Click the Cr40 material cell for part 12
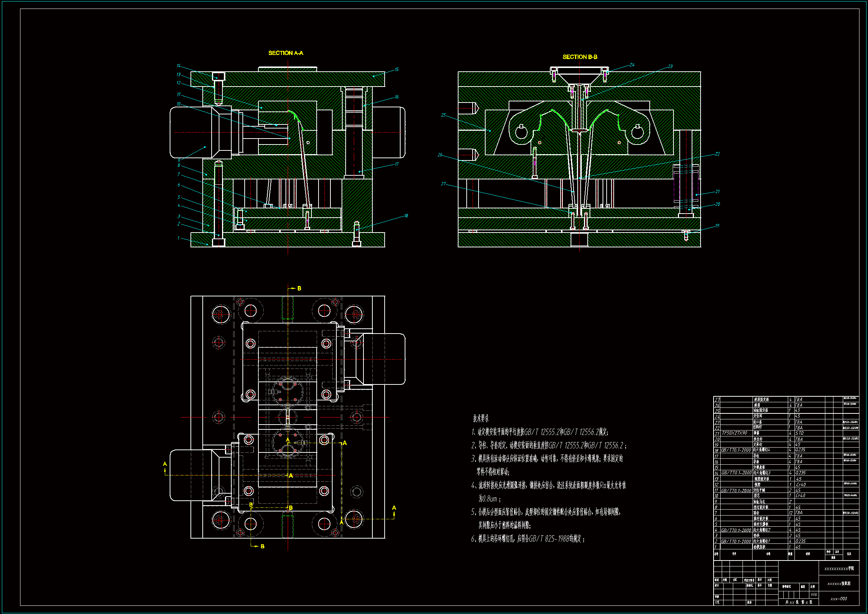Image resolution: width=868 pixels, height=614 pixels. [x=800, y=485]
